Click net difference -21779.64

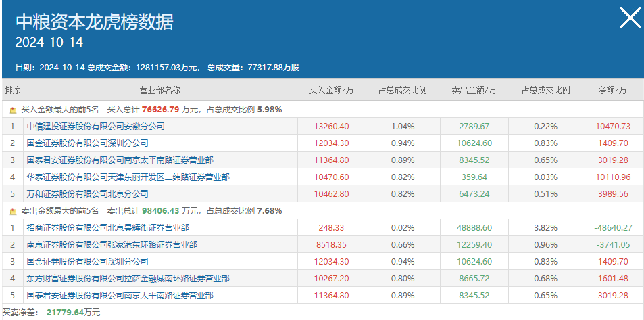[64, 313]
